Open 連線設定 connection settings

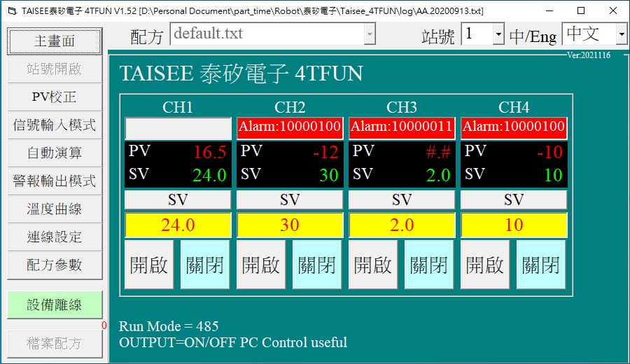point(54,237)
